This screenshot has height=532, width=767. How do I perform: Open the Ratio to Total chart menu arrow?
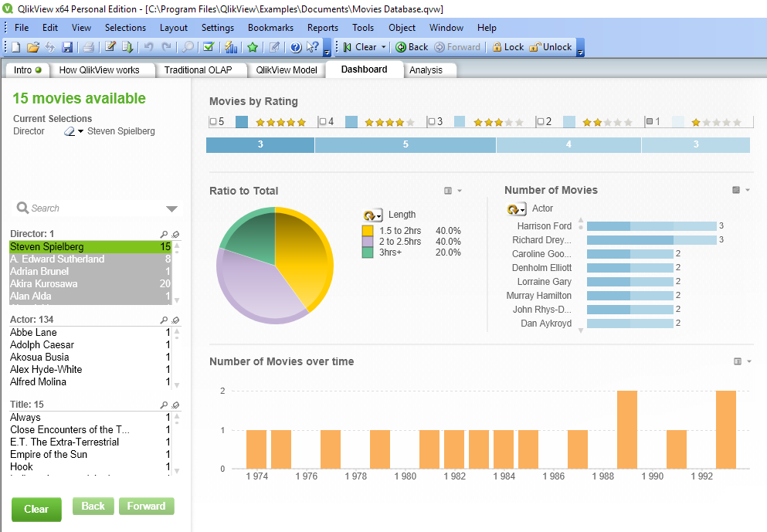click(x=460, y=191)
